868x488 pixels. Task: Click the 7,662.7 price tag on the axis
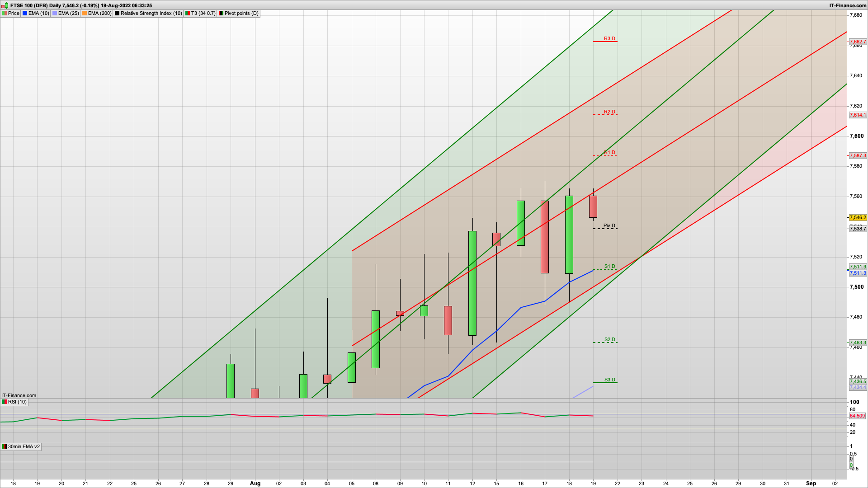point(858,42)
